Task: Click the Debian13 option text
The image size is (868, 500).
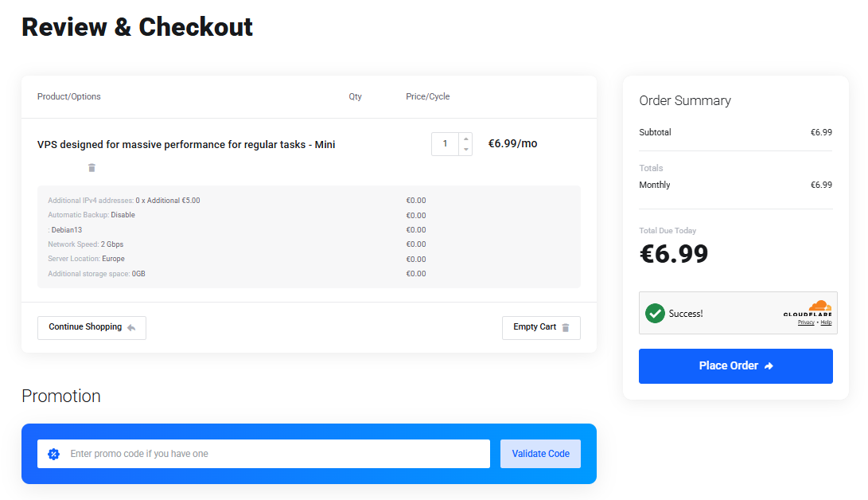Action: click(x=66, y=230)
